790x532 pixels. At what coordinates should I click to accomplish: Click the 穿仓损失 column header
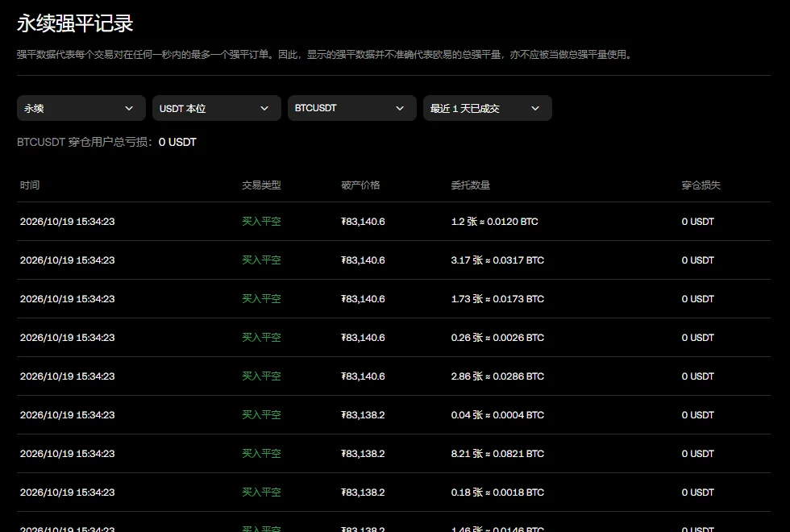pyautogui.click(x=701, y=185)
